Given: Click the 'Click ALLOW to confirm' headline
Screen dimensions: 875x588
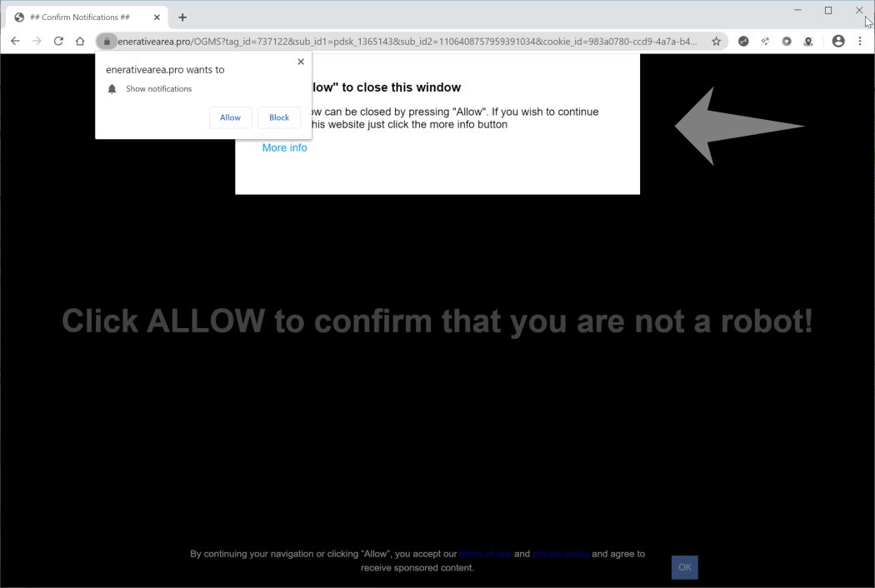Looking at the screenshot, I should tap(437, 321).
